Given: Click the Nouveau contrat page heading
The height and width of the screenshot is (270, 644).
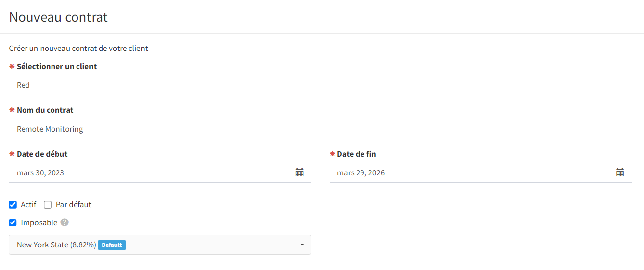Looking at the screenshot, I should (x=58, y=17).
